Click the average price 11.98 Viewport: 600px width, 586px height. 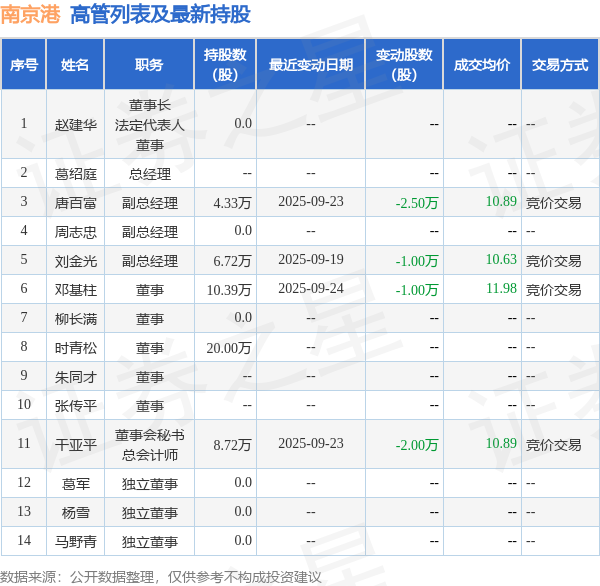501,289
